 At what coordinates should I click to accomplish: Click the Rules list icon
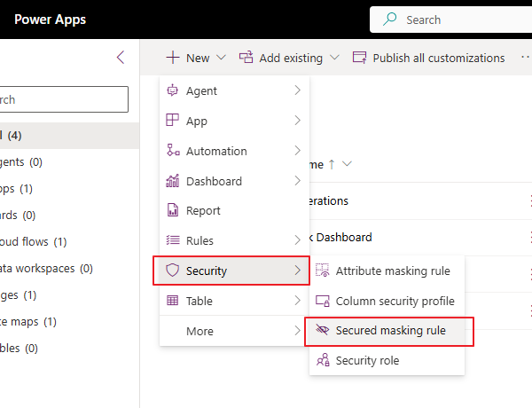pyautogui.click(x=173, y=240)
